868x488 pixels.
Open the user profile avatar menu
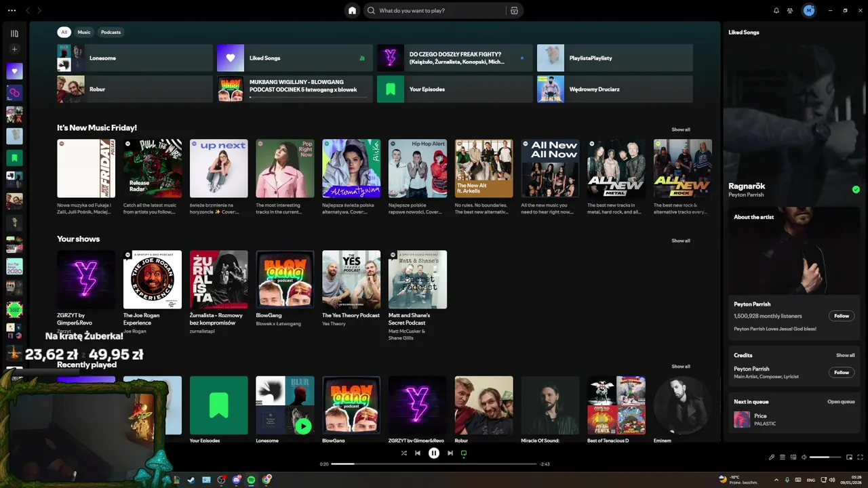click(x=808, y=10)
